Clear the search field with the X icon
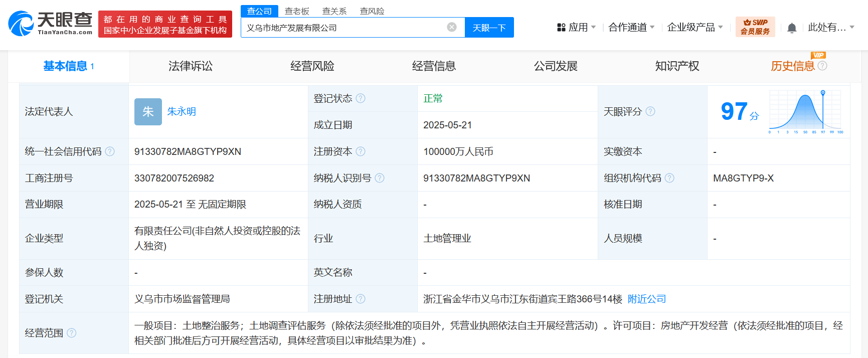868x358 pixels. (452, 27)
